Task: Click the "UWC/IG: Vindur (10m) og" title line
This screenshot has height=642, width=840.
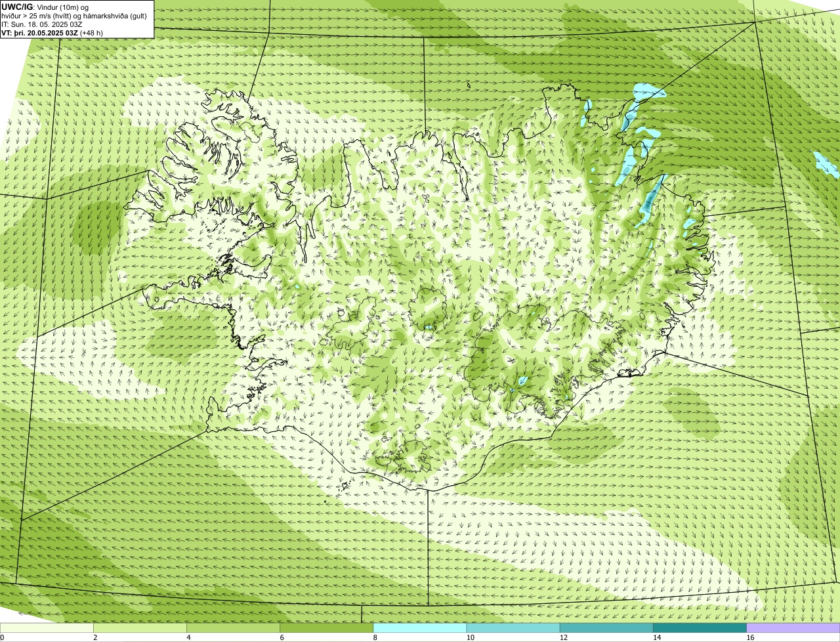Action: (x=45, y=7)
